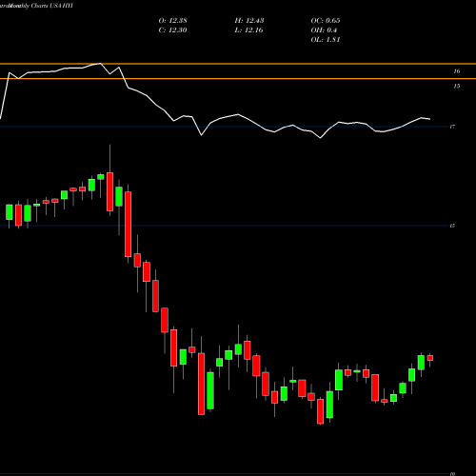Click the 'OL: 1.81' value

coord(326,40)
